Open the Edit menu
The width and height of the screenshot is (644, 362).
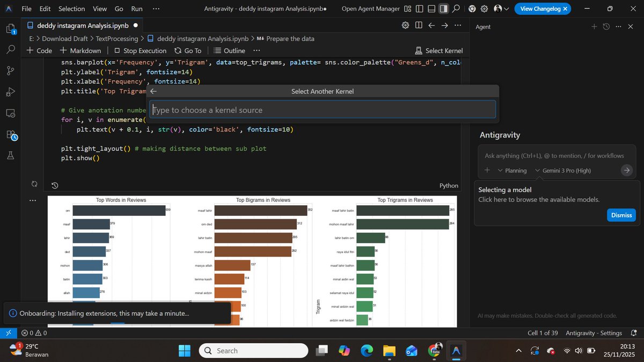point(45,9)
